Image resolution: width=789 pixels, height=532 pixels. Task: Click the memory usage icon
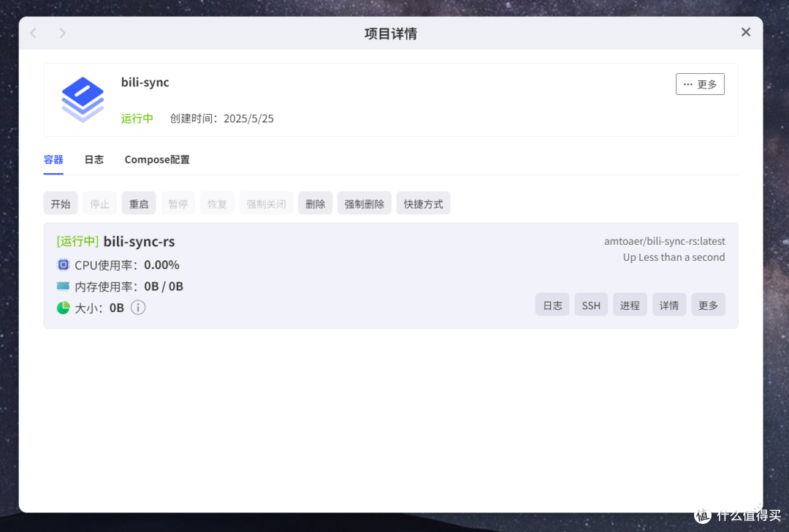pyautogui.click(x=63, y=286)
